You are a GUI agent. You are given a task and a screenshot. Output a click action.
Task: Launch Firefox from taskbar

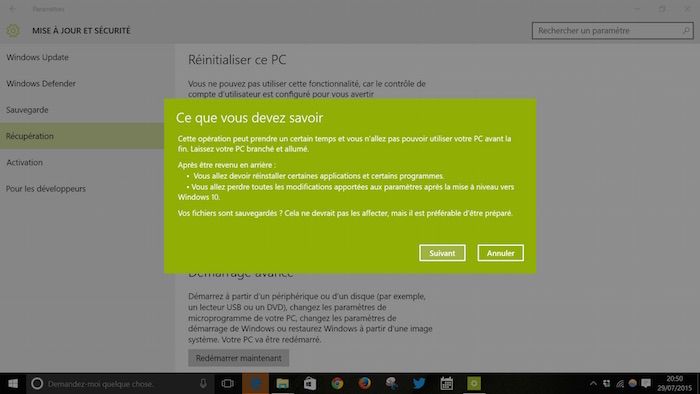(364, 384)
